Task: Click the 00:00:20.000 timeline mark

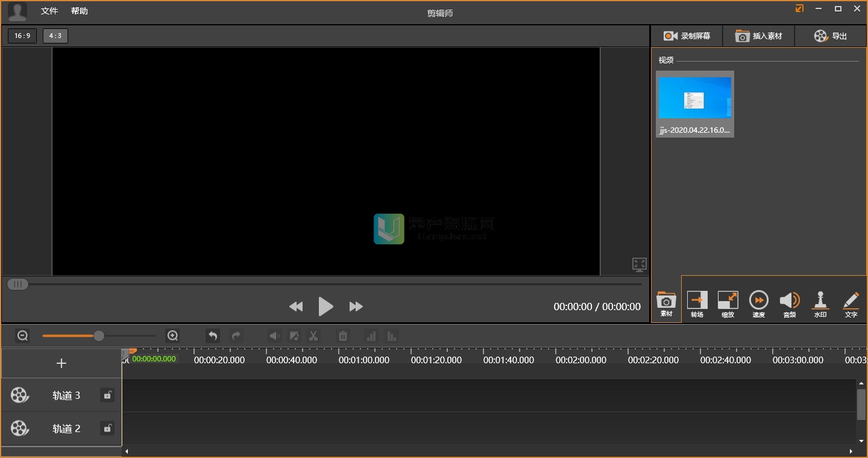Action: click(x=219, y=360)
